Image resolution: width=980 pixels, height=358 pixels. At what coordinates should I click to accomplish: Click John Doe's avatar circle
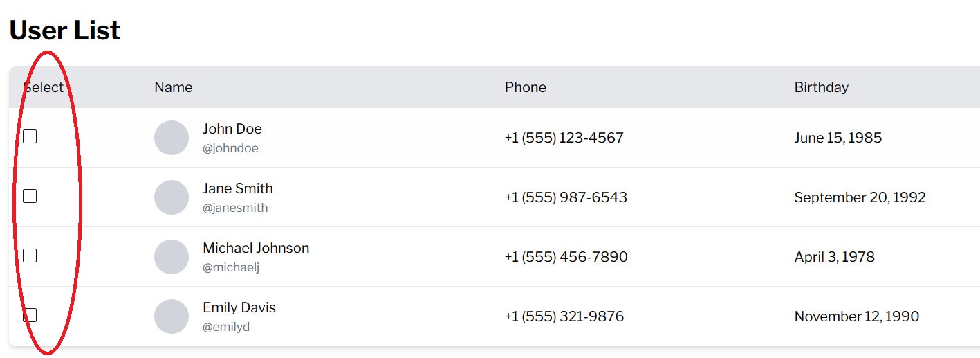[172, 138]
